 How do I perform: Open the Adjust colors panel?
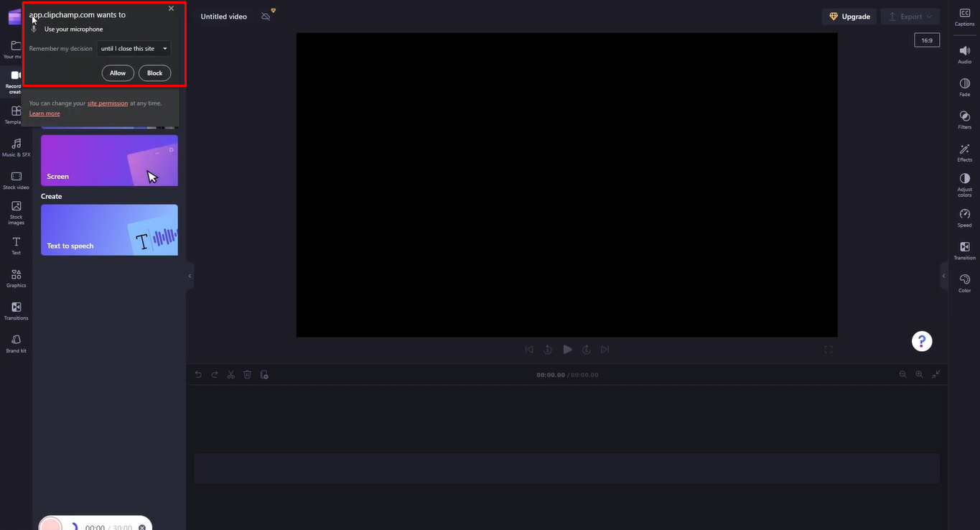click(964, 183)
